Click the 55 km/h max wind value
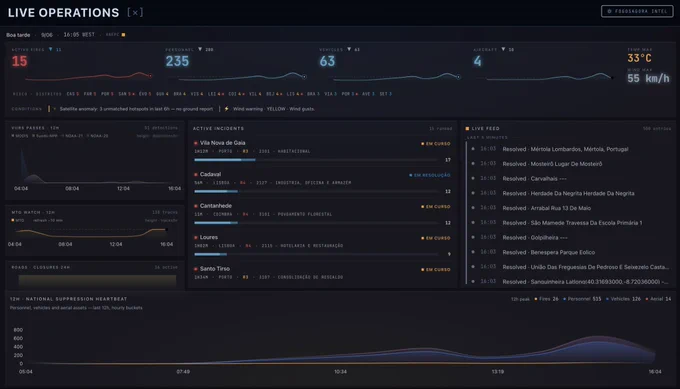Image resolution: width=680 pixels, height=389 pixels. click(648, 78)
